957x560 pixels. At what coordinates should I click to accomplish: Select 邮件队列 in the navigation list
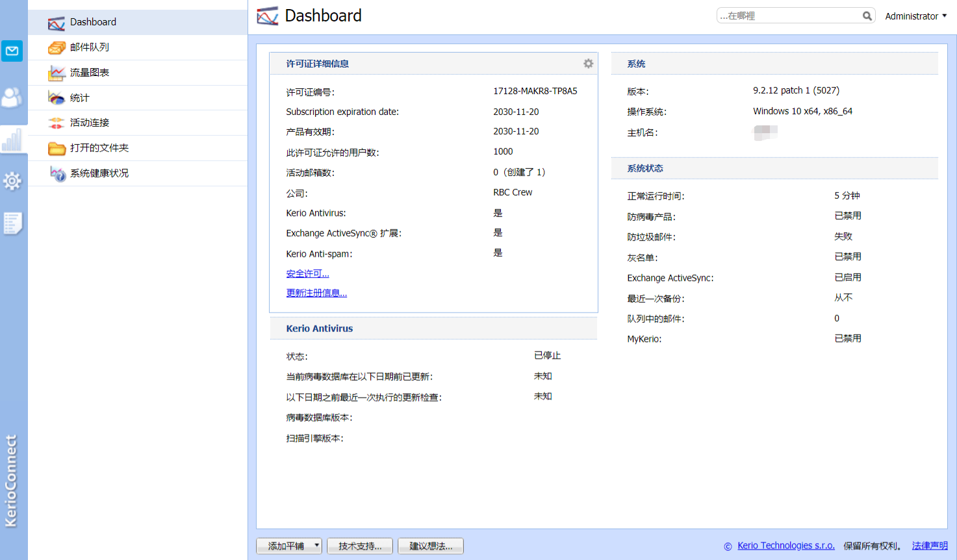pyautogui.click(x=138, y=47)
